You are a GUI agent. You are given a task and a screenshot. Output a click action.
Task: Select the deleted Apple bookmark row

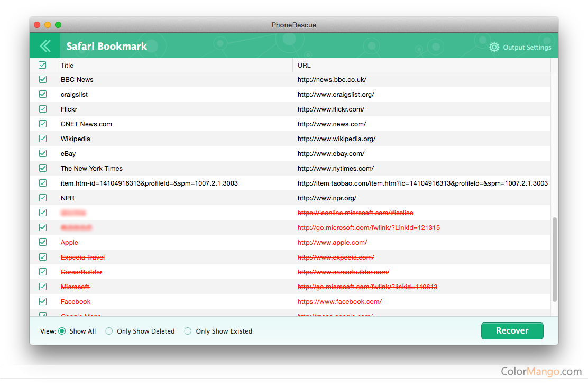click(x=69, y=243)
